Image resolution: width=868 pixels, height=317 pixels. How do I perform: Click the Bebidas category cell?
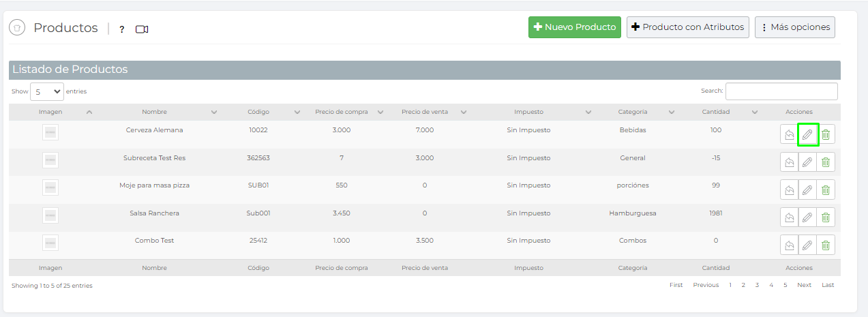pyautogui.click(x=633, y=130)
